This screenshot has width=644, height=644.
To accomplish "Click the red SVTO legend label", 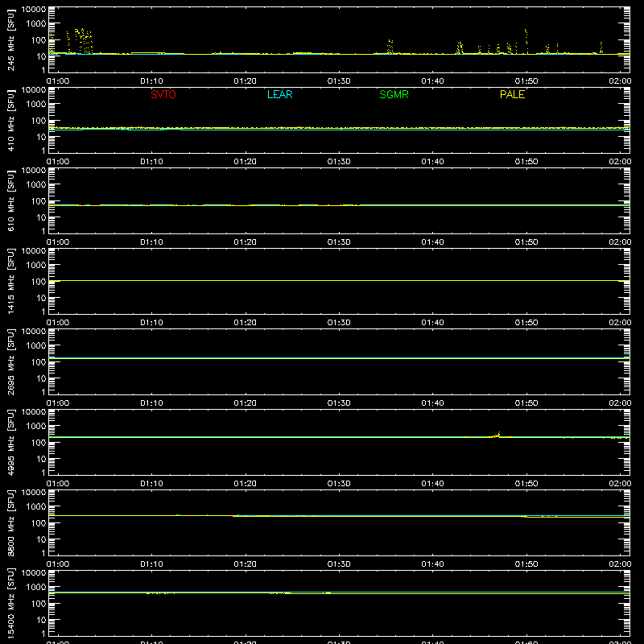I will [163, 94].
